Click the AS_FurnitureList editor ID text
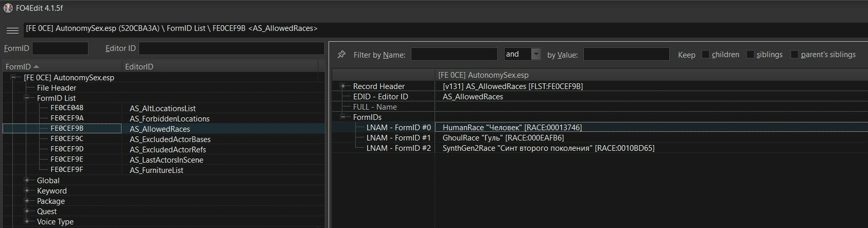The image size is (868, 228). (x=157, y=170)
